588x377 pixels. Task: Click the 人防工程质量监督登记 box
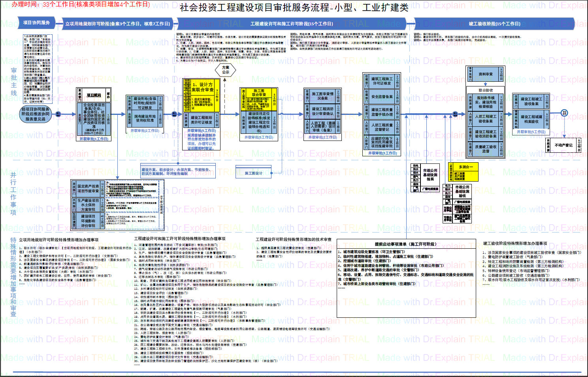point(382,127)
